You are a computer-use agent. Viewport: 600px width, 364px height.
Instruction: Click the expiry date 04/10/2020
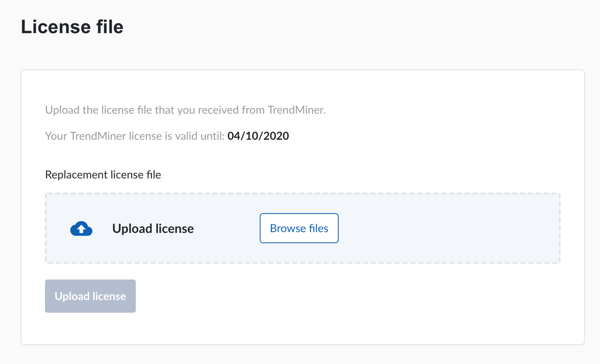coord(258,136)
